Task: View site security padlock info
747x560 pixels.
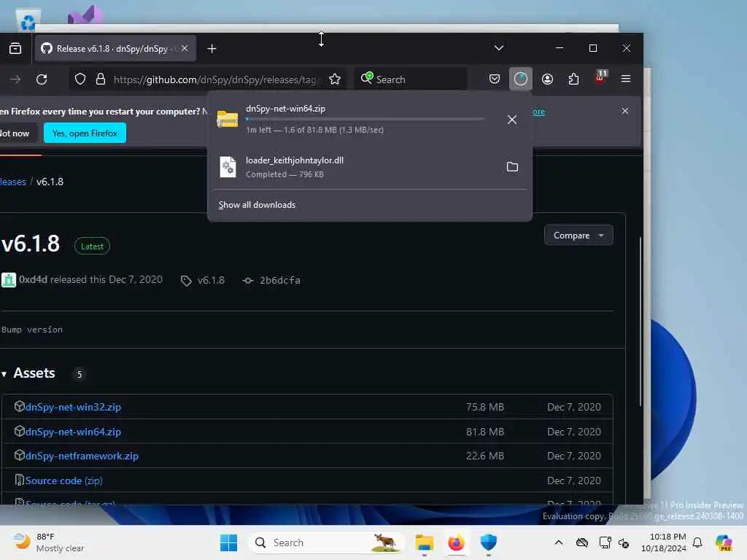Action: (101, 79)
